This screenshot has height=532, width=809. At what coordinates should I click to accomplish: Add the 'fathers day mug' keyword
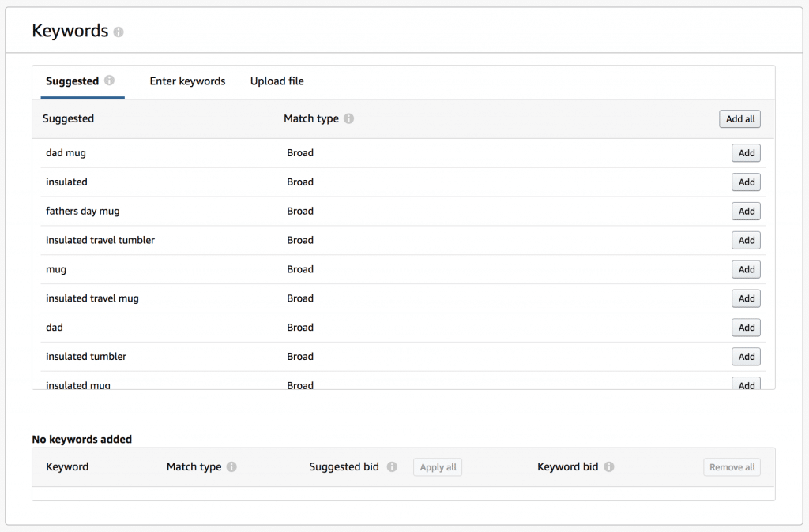(746, 212)
